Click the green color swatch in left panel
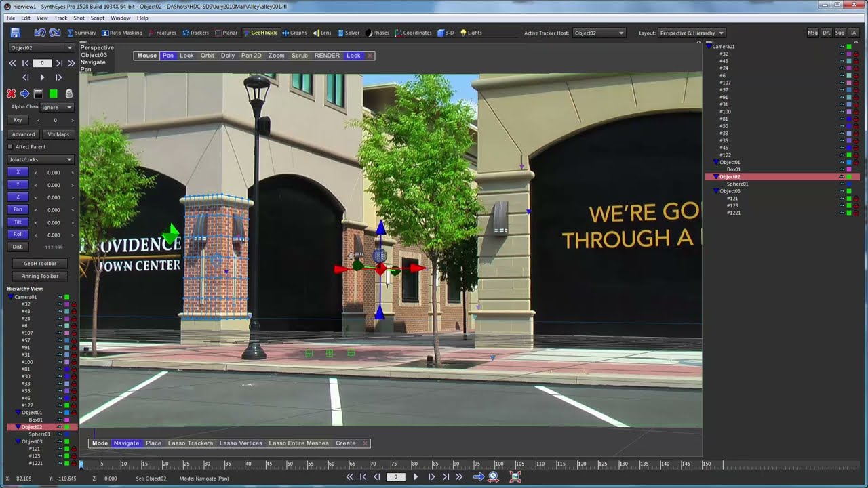Screen dimensions: 868x488 click(53, 94)
